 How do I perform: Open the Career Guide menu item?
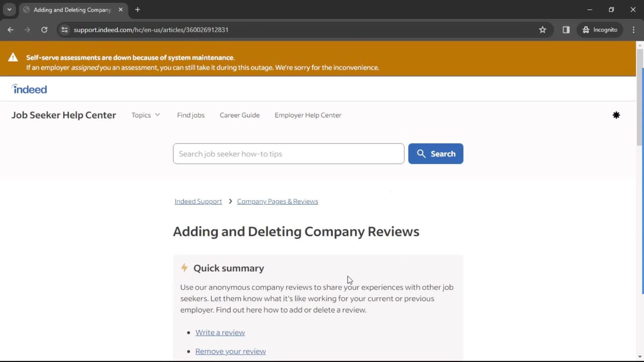point(239,115)
